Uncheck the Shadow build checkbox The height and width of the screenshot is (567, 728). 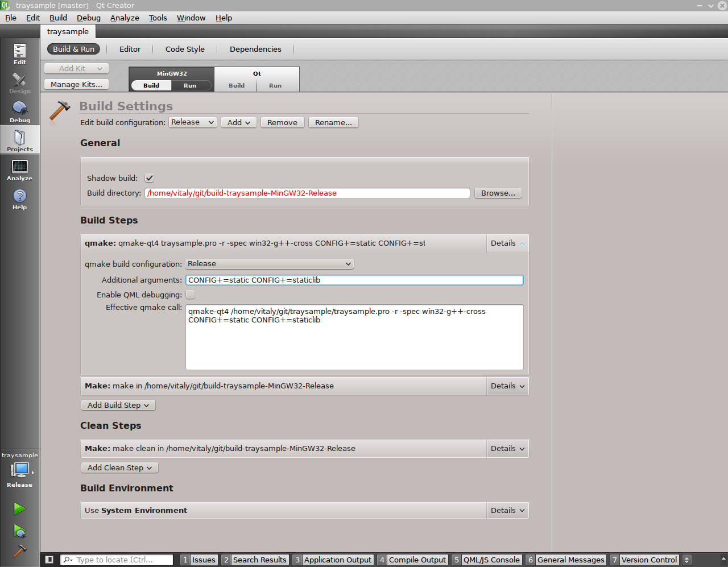point(150,178)
